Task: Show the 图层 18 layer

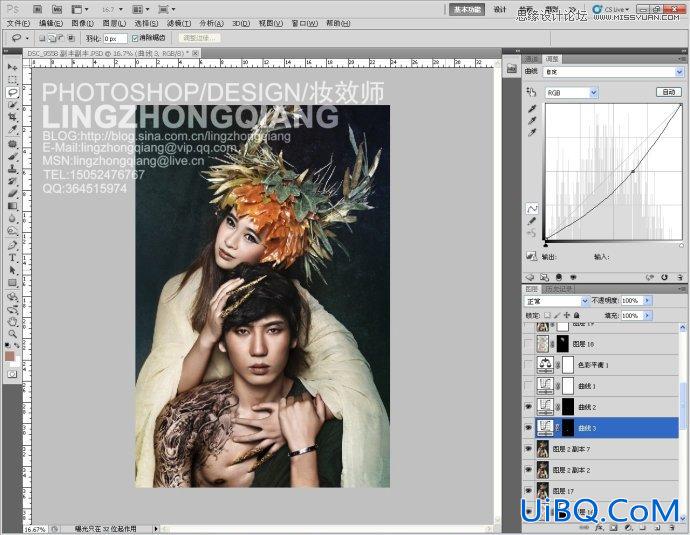Action: [x=529, y=344]
